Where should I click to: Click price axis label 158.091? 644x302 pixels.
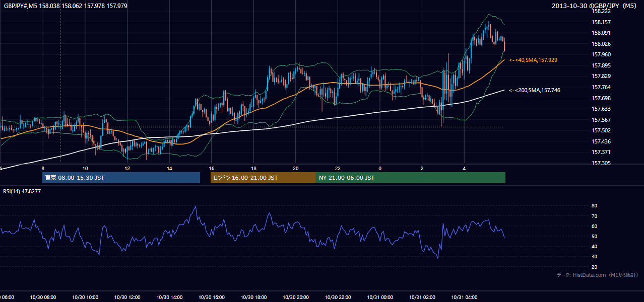(x=601, y=33)
